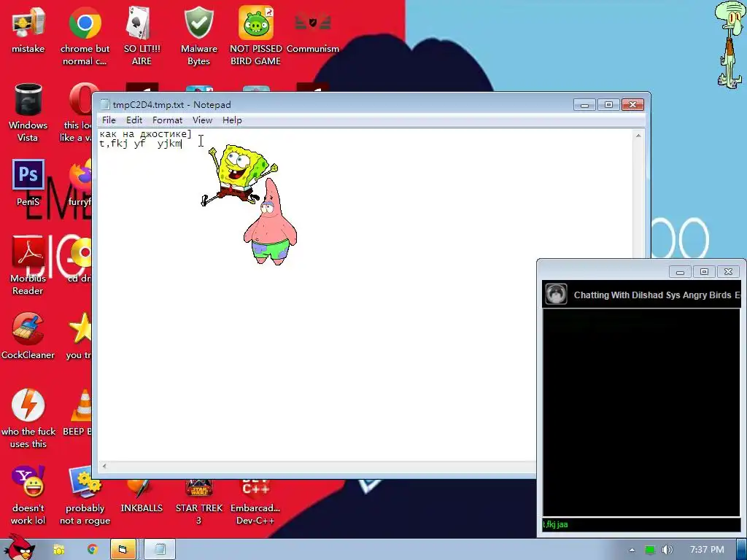The height and width of the screenshot is (560, 747).
Task: Open the 'furryf' Firefox desktop icon
Action: (80, 183)
